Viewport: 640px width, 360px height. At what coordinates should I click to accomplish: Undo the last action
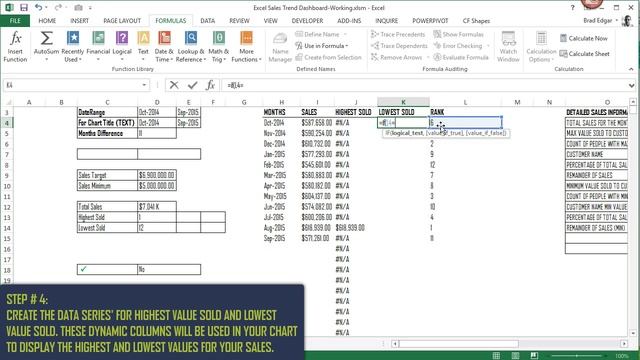point(38,7)
